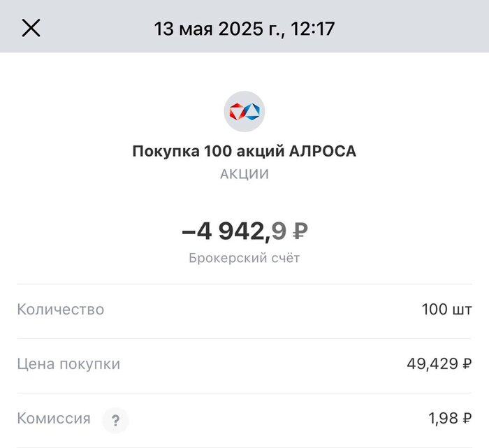Screen dimensions: 489x448
Task: Open the 'Покупка 100 акций АЛРОСА' title
Action: [245, 151]
